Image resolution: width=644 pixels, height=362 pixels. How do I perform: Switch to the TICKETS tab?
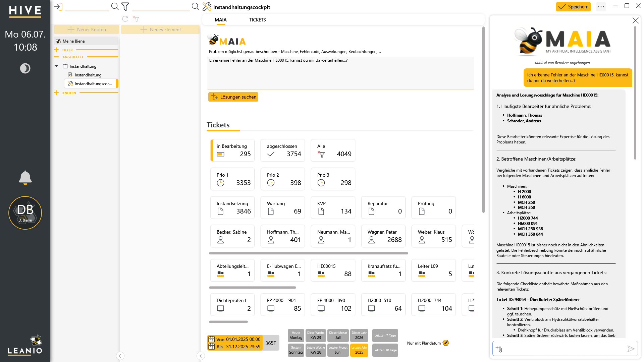coord(257,20)
